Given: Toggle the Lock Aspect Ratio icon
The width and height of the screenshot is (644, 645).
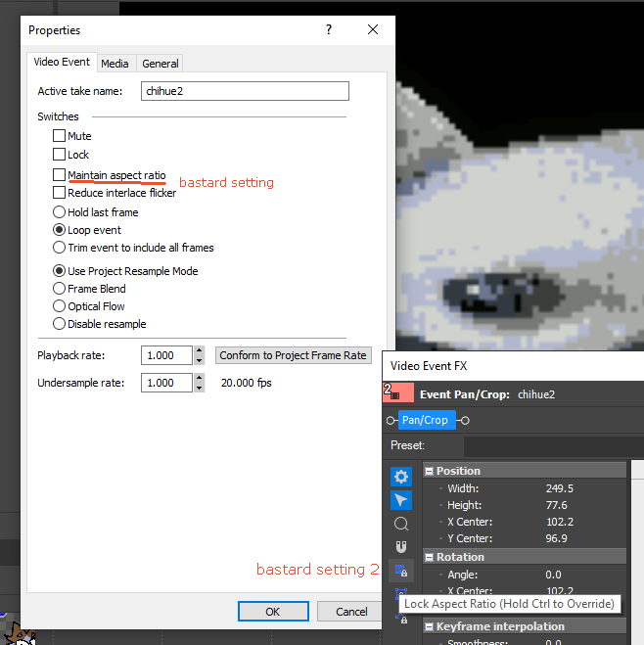Looking at the screenshot, I should tap(401, 571).
